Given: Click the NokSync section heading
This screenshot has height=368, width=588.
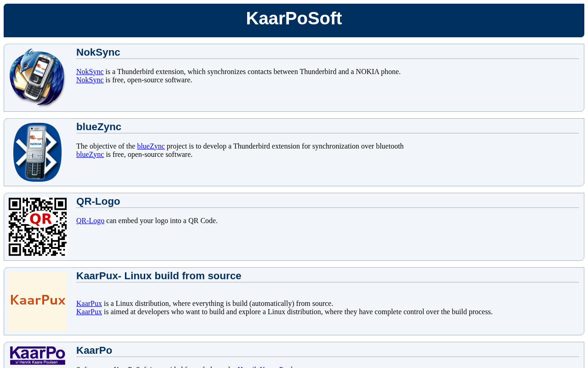Looking at the screenshot, I should coord(98,52).
